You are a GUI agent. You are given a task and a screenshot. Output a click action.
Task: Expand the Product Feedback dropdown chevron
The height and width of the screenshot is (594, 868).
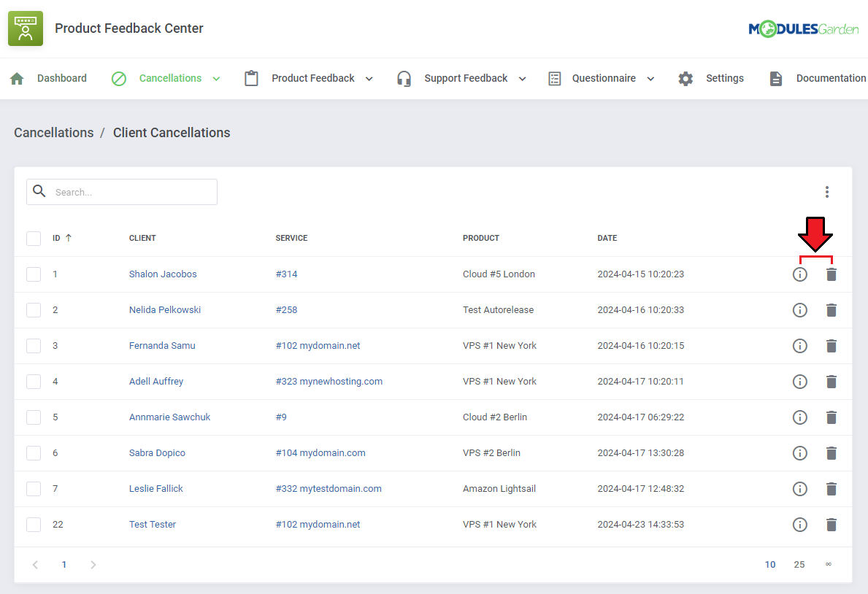point(369,79)
